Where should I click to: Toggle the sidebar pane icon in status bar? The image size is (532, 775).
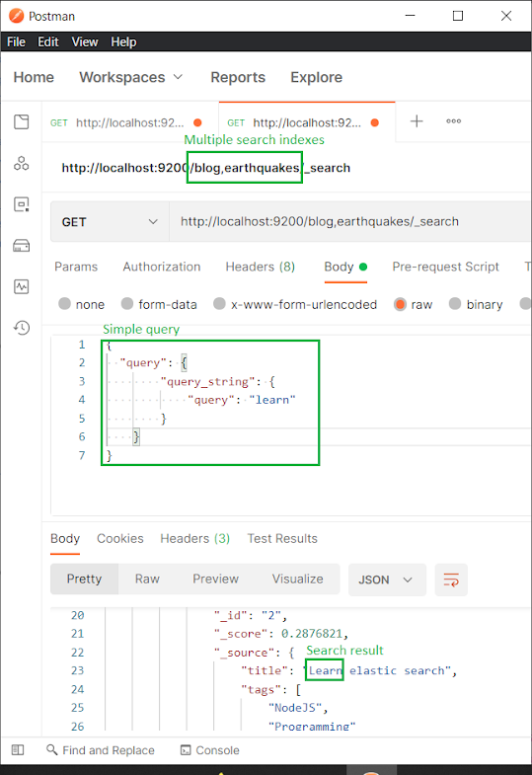click(18, 749)
